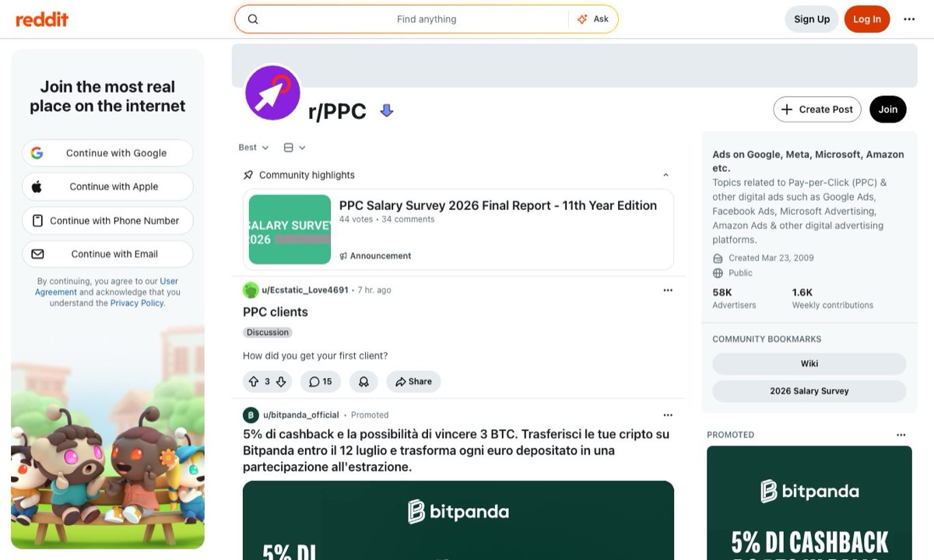Screen dimensions: 934x560
Task: Open the Ask AI button
Action: pos(593,19)
